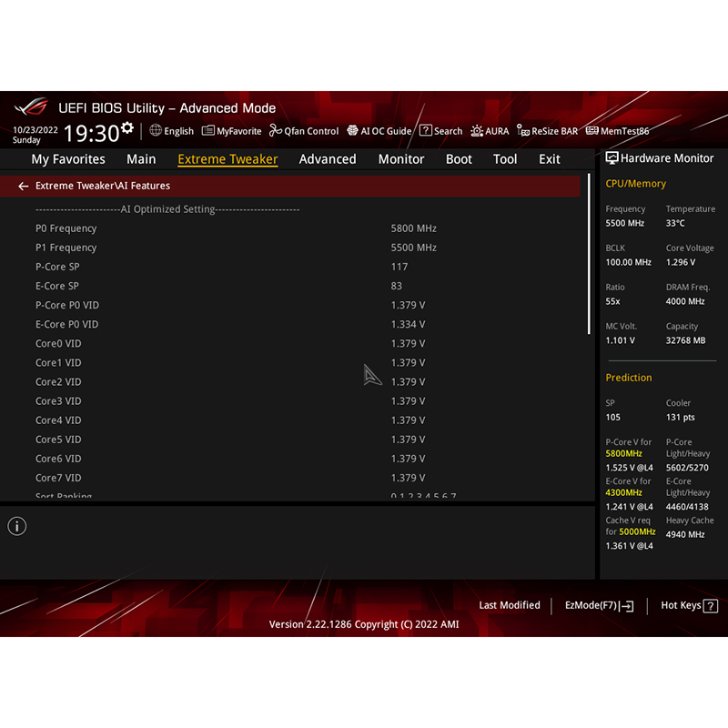This screenshot has width=728, height=728.
Task: Click Last Modified to view changes
Action: click(510, 605)
